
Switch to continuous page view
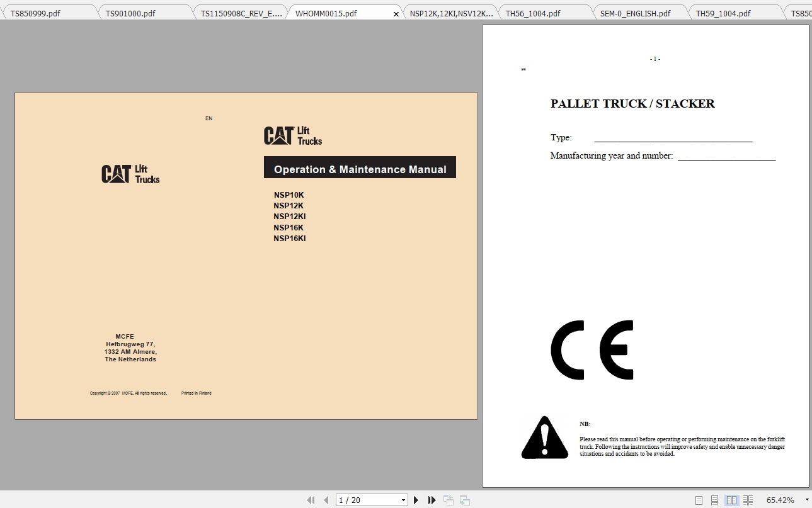[714, 500]
